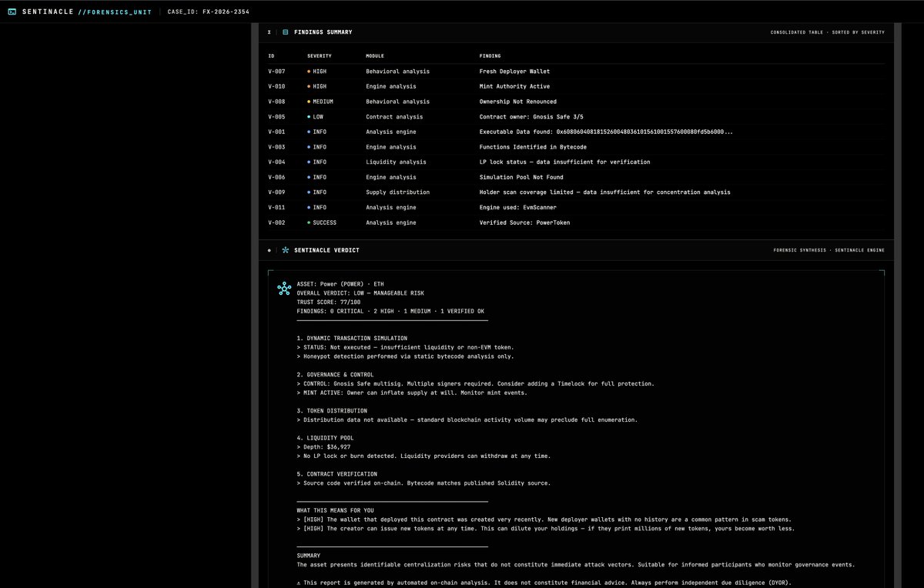Click 'Verified Source: PowerToken' finding

coord(524,222)
